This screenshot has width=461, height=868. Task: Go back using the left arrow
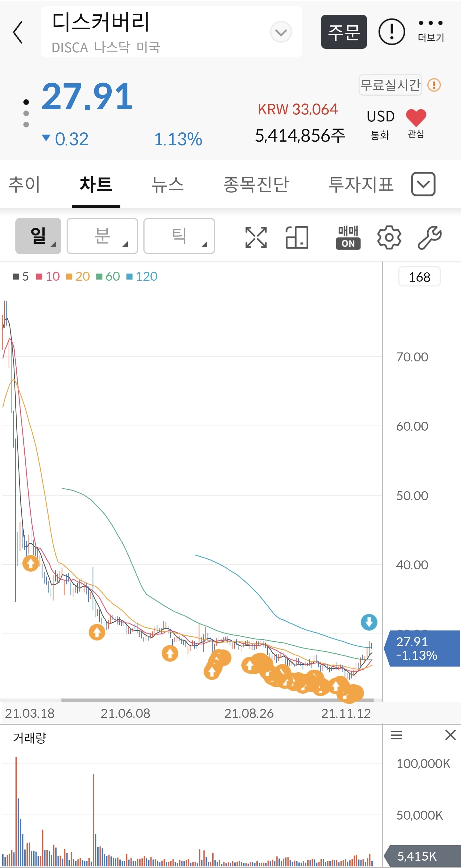tap(18, 32)
